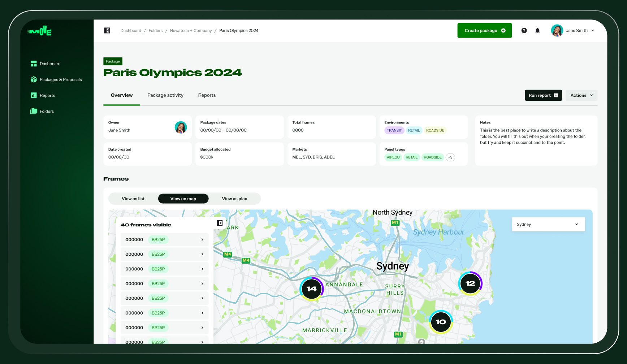Click the map cluster marker showing 14
The height and width of the screenshot is (364, 627).
pyautogui.click(x=311, y=289)
